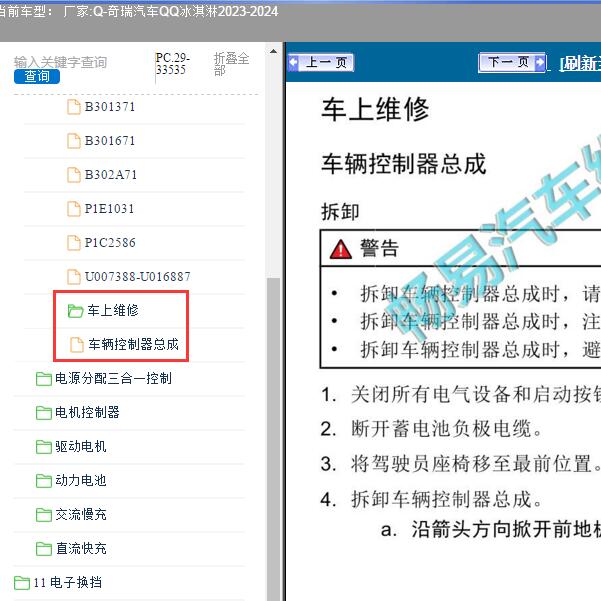Image resolution: width=601 pixels, height=601 pixels.
Task: Open document P1C2586
Action: (x=110, y=243)
